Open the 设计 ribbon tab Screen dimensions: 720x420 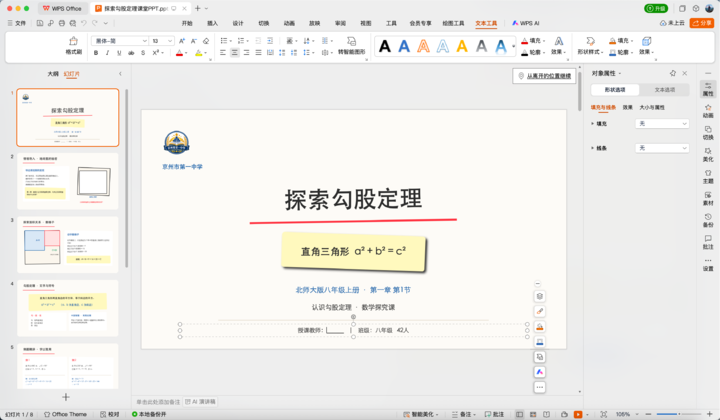tap(238, 23)
